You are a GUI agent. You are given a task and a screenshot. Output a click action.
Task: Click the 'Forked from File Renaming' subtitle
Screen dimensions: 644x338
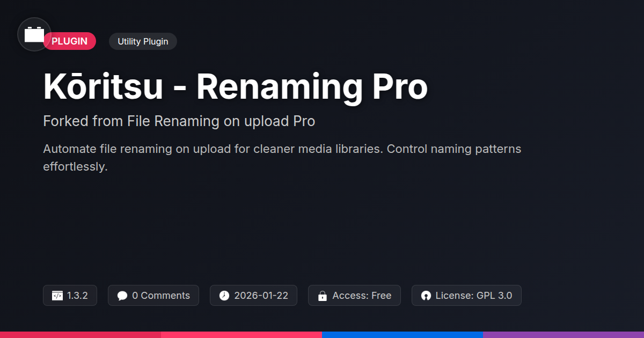click(179, 121)
